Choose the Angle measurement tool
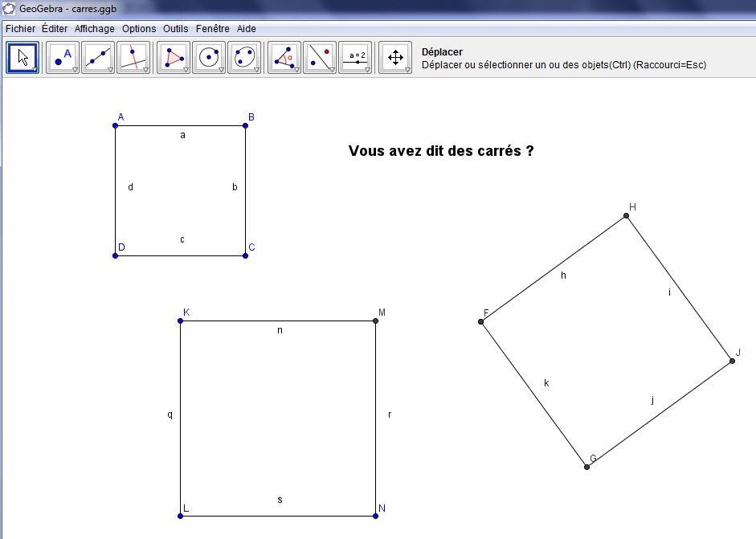Image resolution: width=756 pixels, height=539 pixels. 284,58
